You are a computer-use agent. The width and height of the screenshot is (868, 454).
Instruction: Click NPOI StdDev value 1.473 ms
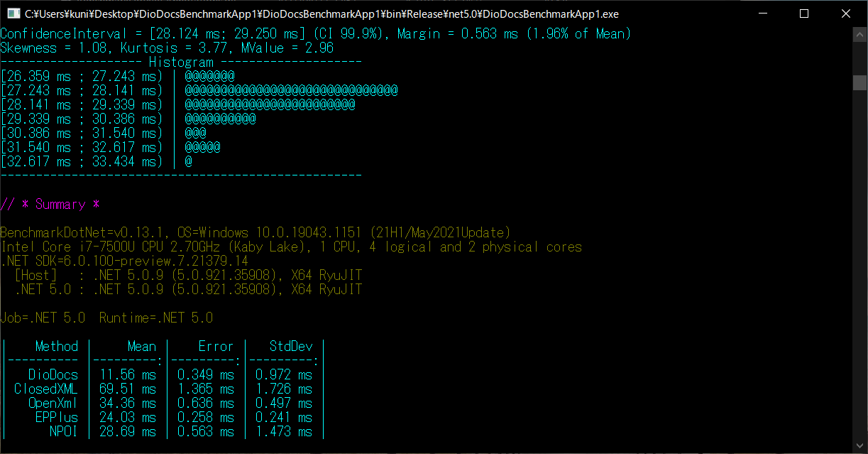[284, 431]
